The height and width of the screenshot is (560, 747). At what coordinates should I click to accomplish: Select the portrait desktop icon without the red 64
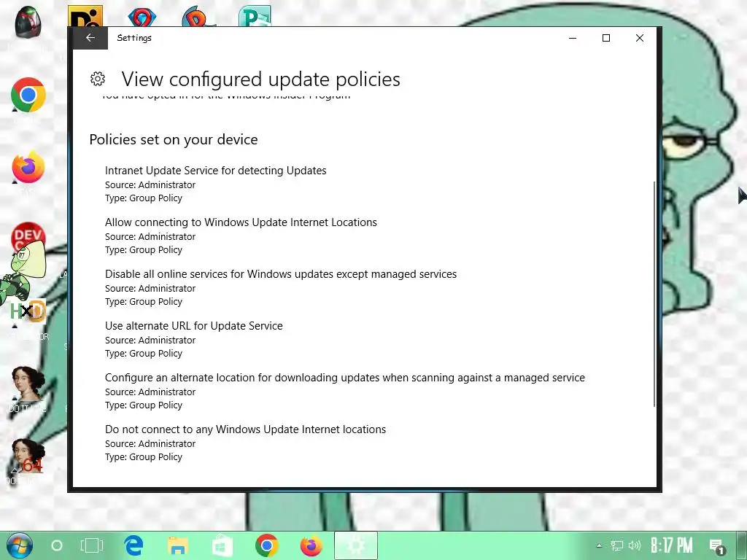pos(28,384)
